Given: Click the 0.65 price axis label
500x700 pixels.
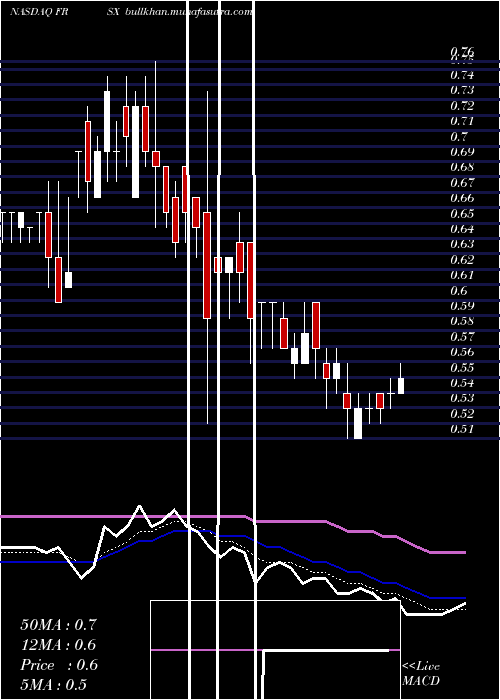Looking at the screenshot, I should 462,213.
